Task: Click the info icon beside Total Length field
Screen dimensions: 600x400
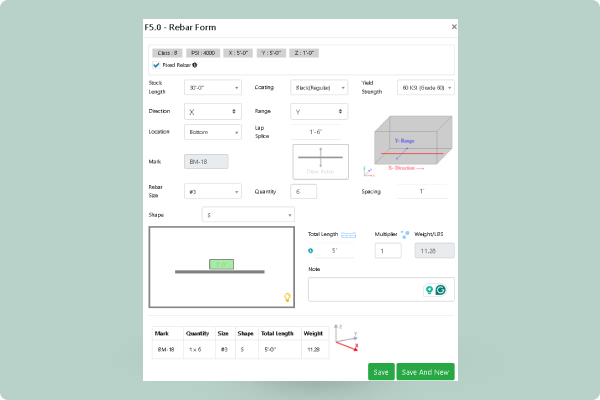Action: click(311, 251)
